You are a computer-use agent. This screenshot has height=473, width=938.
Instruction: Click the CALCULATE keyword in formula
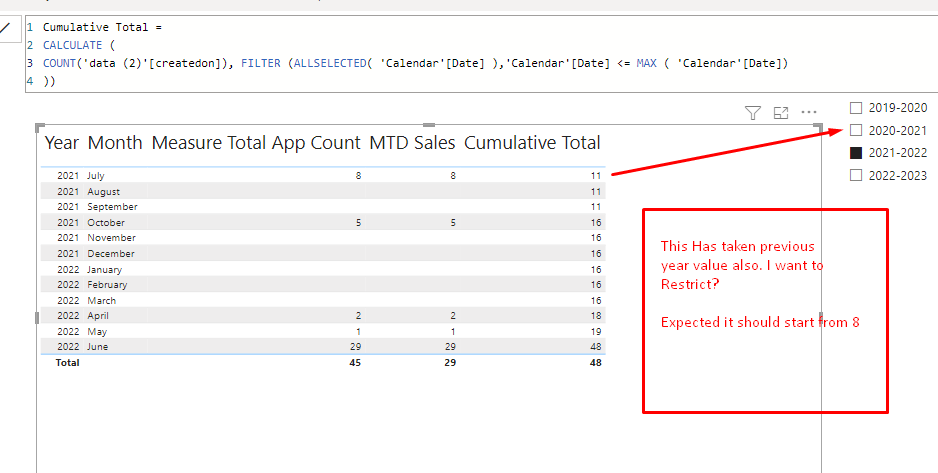click(x=72, y=45)
